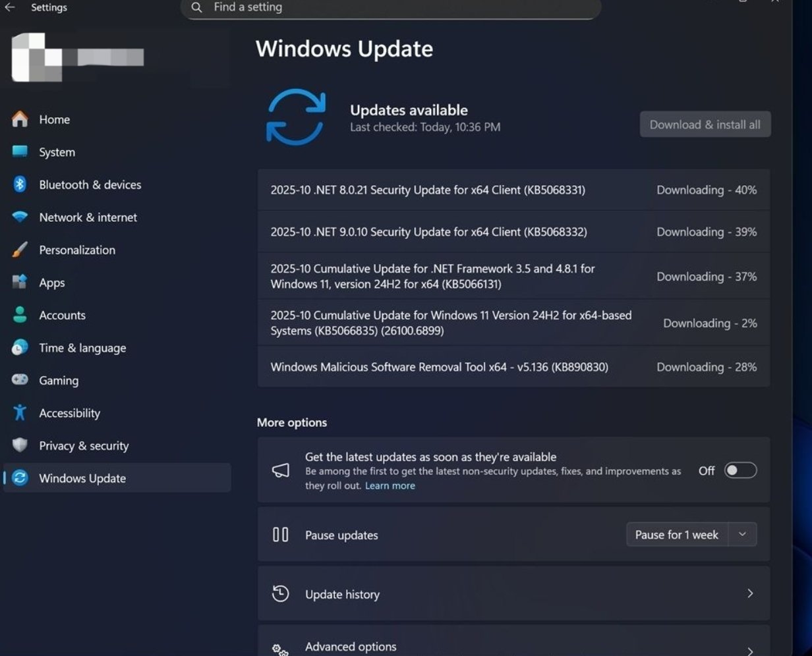Click the Downloading - 2% status

tap(710, 323)
